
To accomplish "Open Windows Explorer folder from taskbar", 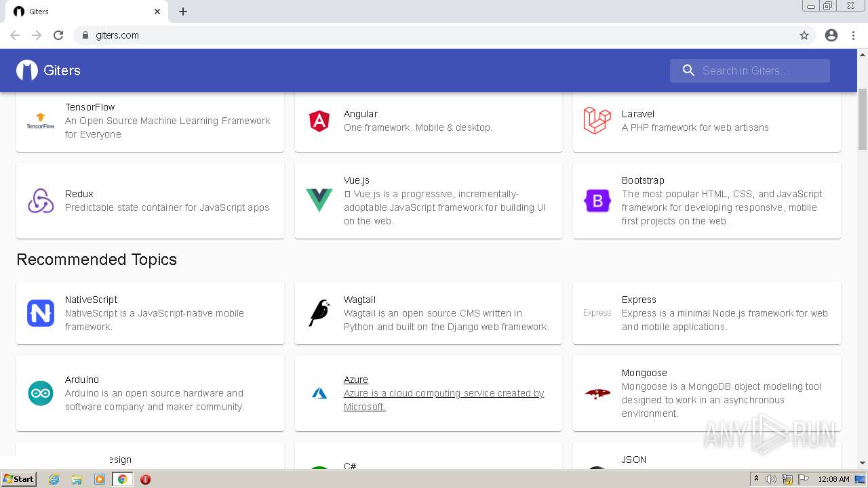I will point(77,479).
